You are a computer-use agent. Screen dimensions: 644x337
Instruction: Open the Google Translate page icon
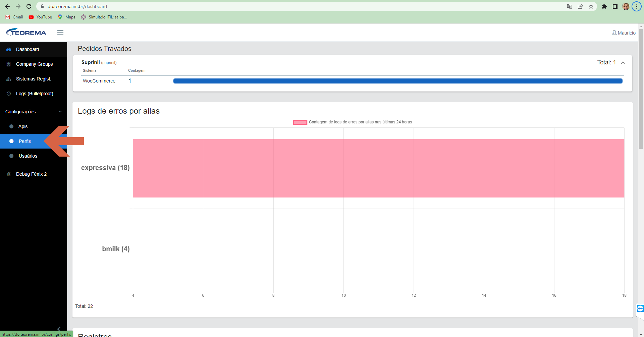(x=570, y=6)
